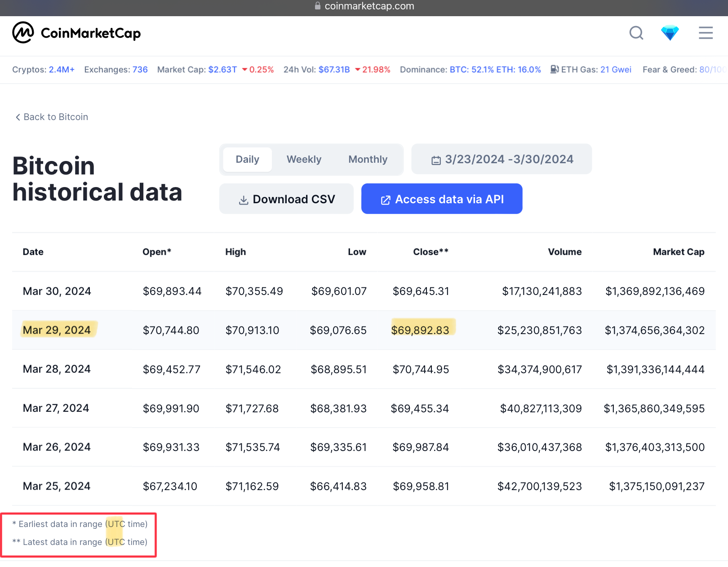Click the Bitcoin historical data heading

point(97,179)
